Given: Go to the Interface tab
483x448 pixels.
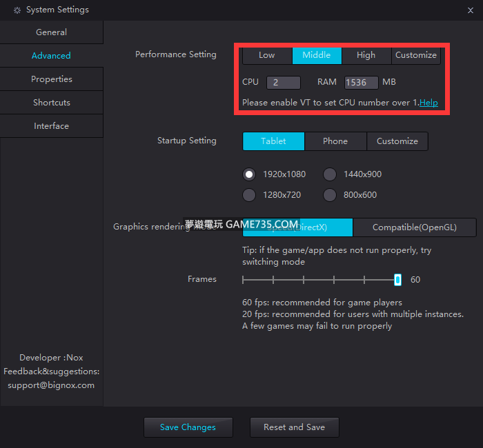Looking at the screenshot, I should click(x=52, y=126).
